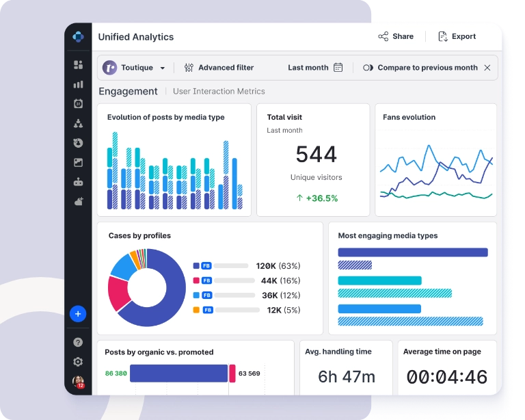Click the Advanced filter label
The width and height of the screenshot is (525, 420).
click(x=226, y=68)
